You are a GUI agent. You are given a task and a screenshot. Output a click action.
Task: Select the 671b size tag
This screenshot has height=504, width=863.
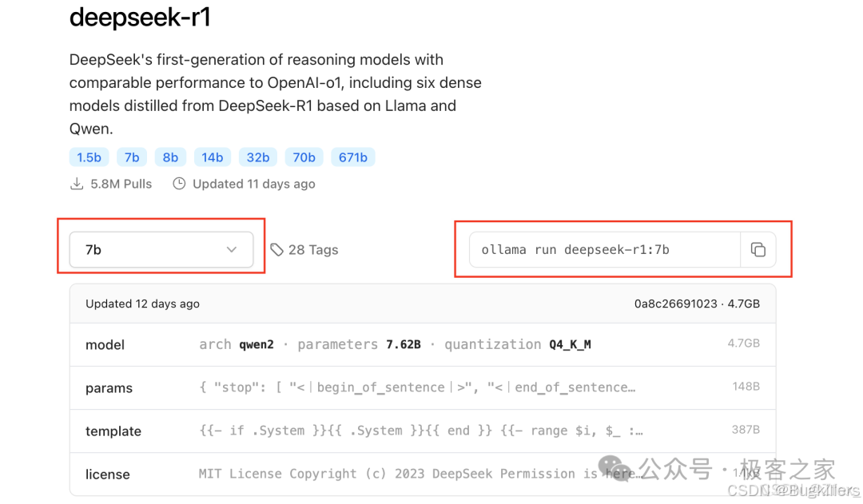[x=353, y=157]
